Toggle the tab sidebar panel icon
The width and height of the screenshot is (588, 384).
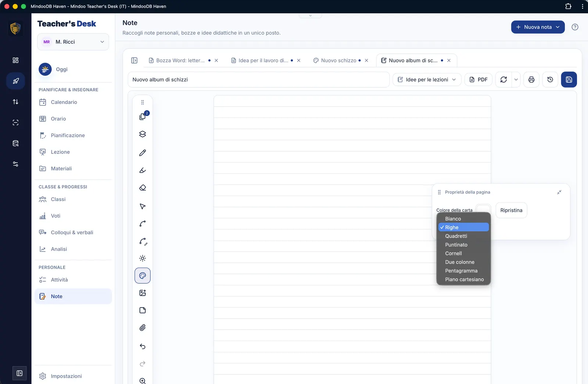(135, 61)
